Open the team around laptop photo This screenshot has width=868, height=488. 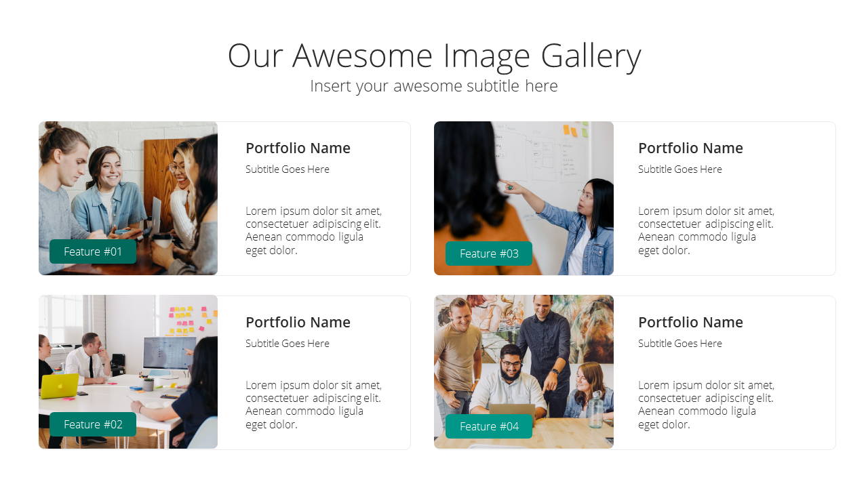pos(524,371)
